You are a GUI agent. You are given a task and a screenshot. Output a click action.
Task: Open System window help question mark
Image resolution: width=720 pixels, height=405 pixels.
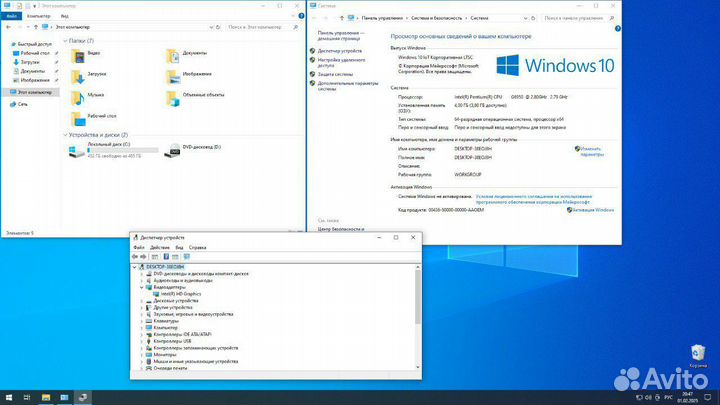pos(618,28)
